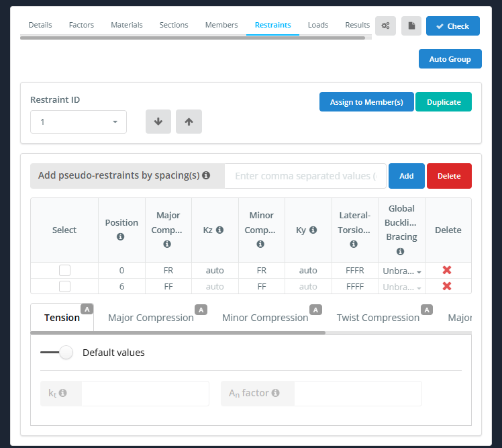Click the red Delete button
The height and width of the screenshot is (448, 502).
point(449,176)
